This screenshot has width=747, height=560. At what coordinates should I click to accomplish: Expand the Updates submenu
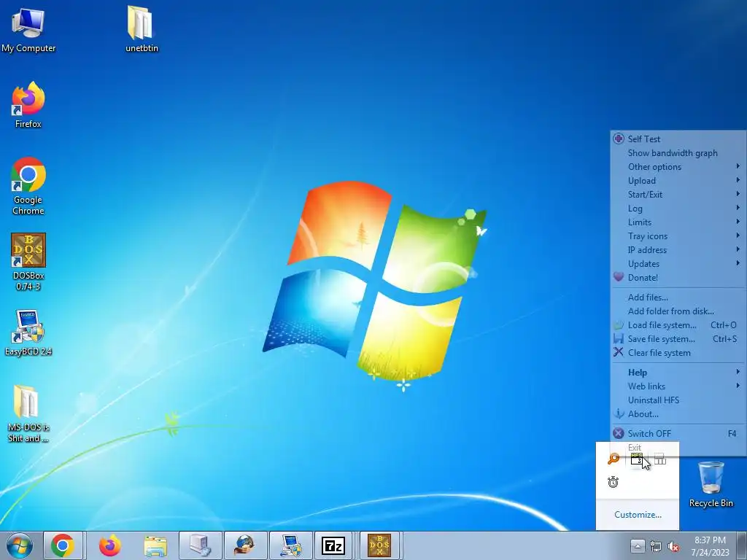point(678,263)
